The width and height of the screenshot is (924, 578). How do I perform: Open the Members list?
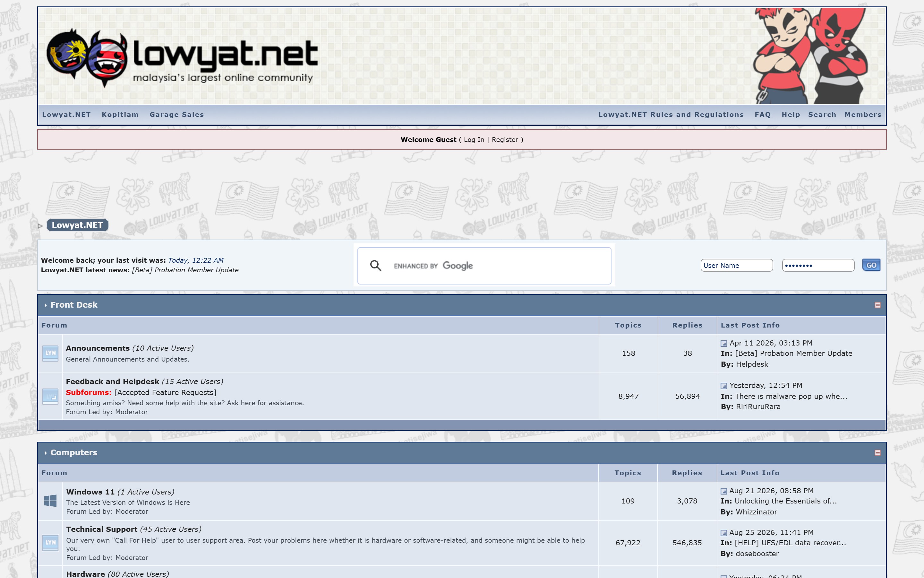(863, 115)
